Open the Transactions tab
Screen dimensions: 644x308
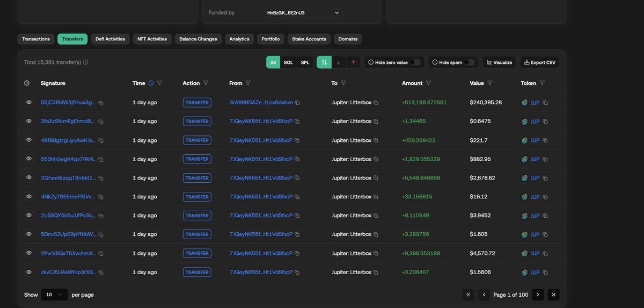point(36,39)
